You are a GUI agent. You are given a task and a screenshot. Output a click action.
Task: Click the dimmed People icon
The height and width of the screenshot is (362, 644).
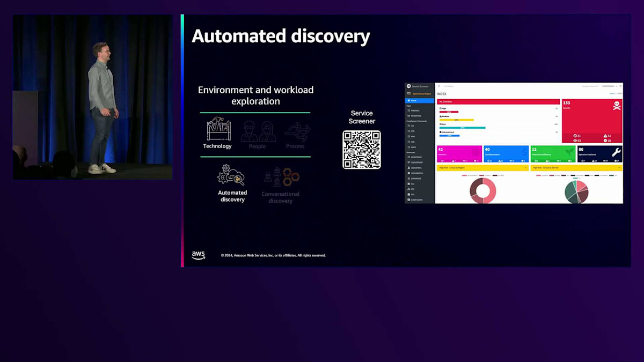(258, 131)
